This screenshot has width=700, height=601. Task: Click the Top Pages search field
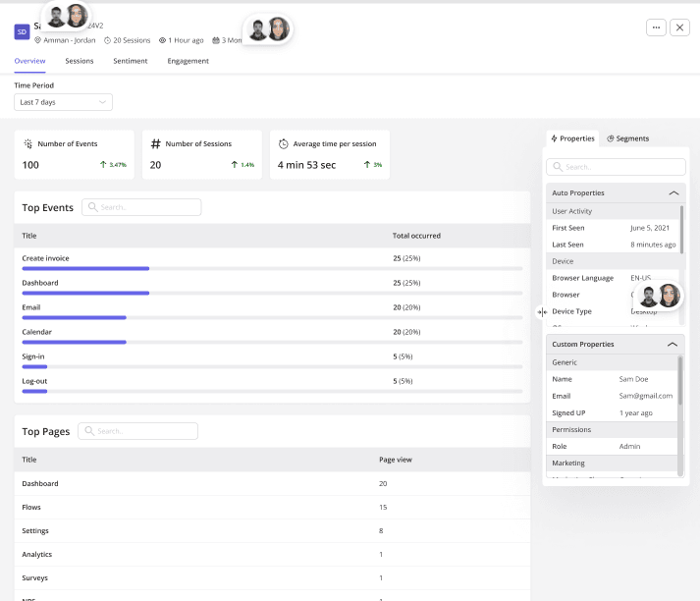coord(138,431)
